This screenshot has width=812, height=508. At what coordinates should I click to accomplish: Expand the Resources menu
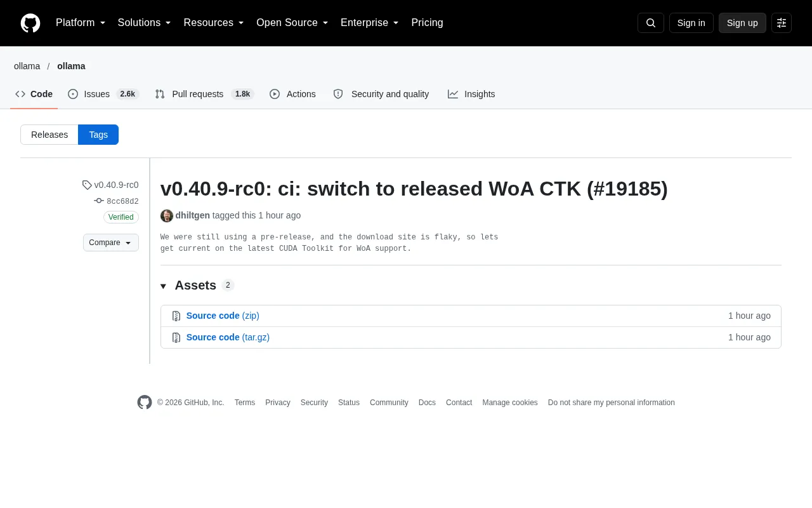tap(214, 23)
